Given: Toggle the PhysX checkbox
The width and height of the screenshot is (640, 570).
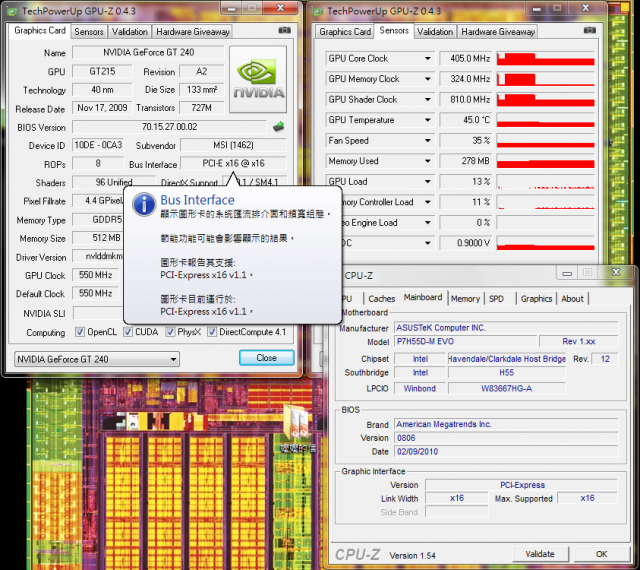Looking at the screenshot, I should tap(170, 332).
